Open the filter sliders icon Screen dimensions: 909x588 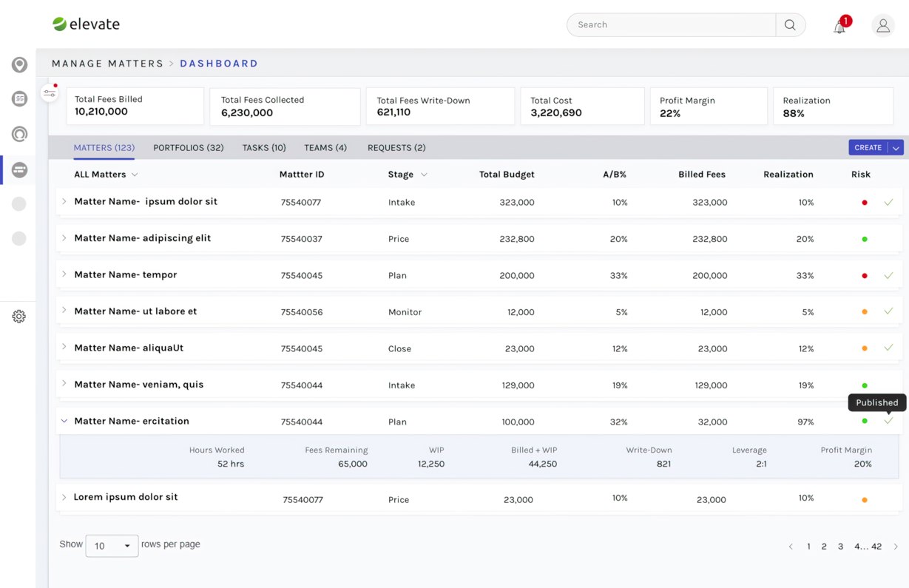coord(50,93)
